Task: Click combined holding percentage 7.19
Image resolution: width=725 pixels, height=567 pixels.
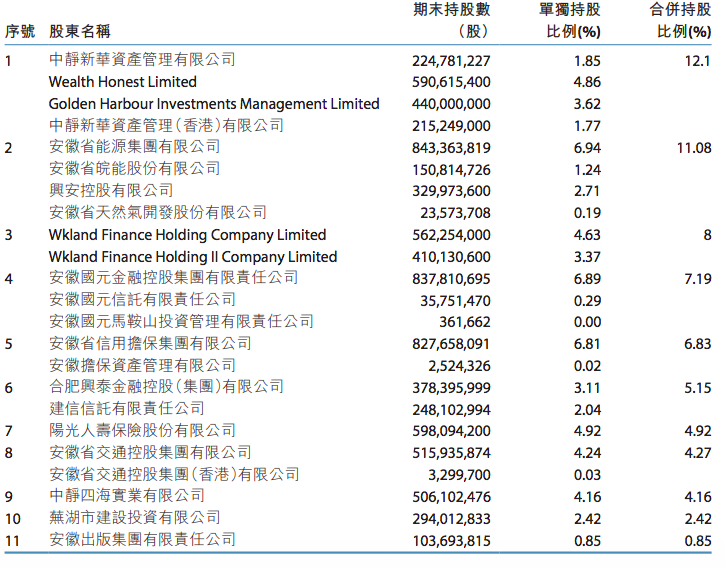Action: point(698,279)
